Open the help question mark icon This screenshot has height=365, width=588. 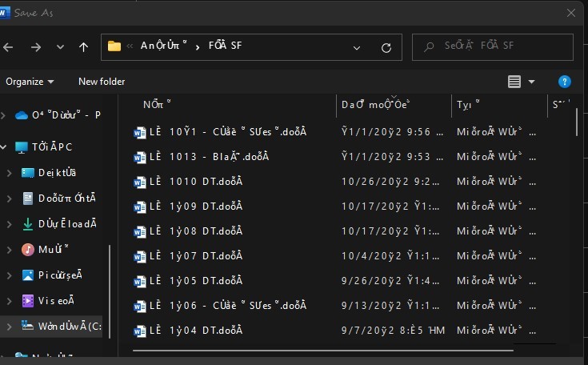point(564,82)
